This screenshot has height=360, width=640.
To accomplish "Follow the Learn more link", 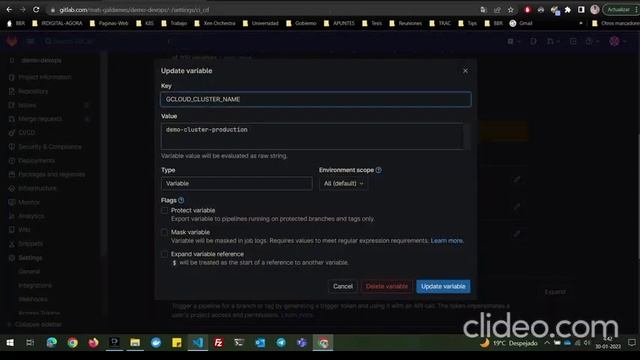I will pyautogui.click(x=447, y=241).
